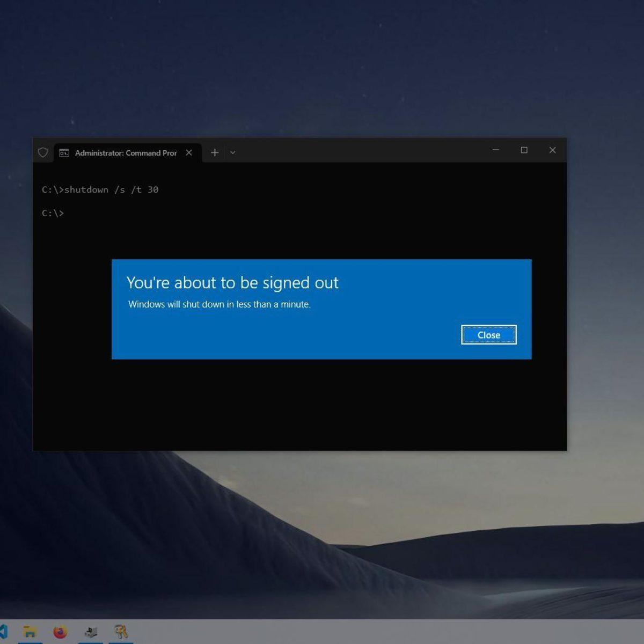The width and height of the screenshot is (644, 644).
Task: Open File Explorer from the taskbar
Action: point(30,632)
